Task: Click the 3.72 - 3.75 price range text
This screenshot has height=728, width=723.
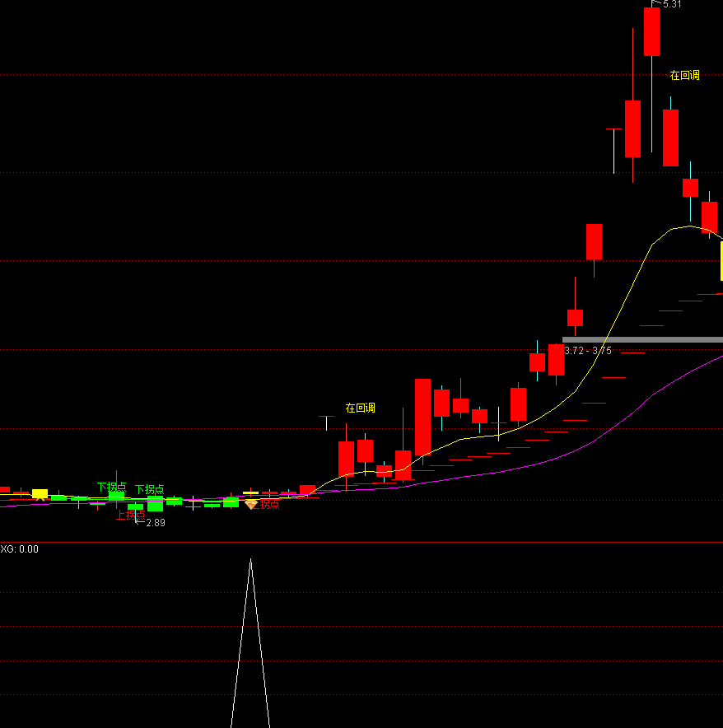Action: pos(587,351)
